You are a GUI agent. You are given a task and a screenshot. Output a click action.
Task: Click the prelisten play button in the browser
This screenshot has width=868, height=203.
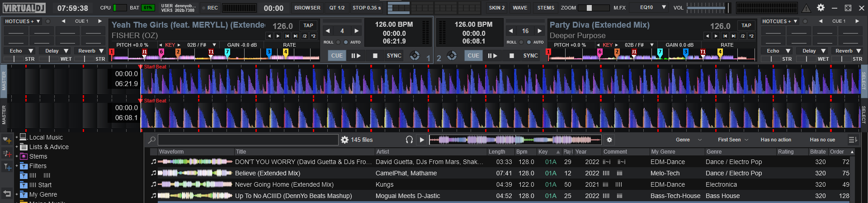422,140
